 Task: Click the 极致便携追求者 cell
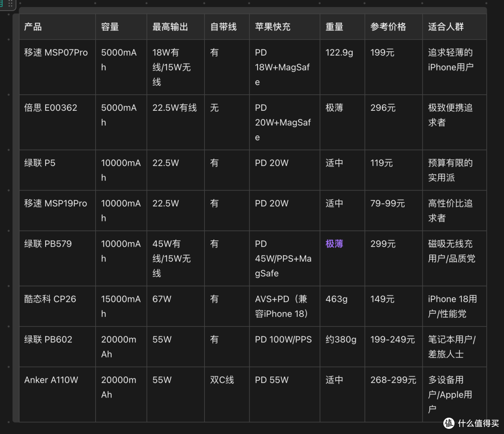(455, 122)
